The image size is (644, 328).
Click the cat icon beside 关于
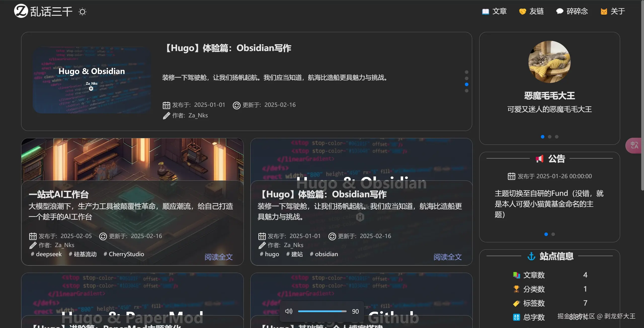[x=603, y=11]
